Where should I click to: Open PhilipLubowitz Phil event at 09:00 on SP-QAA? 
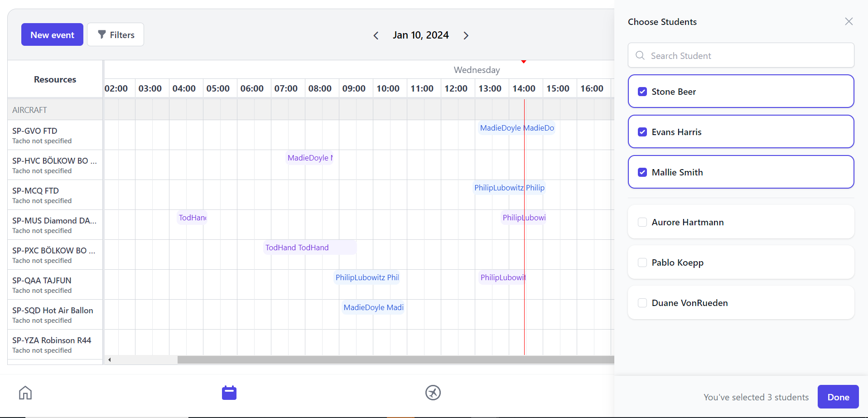point(367,277)
